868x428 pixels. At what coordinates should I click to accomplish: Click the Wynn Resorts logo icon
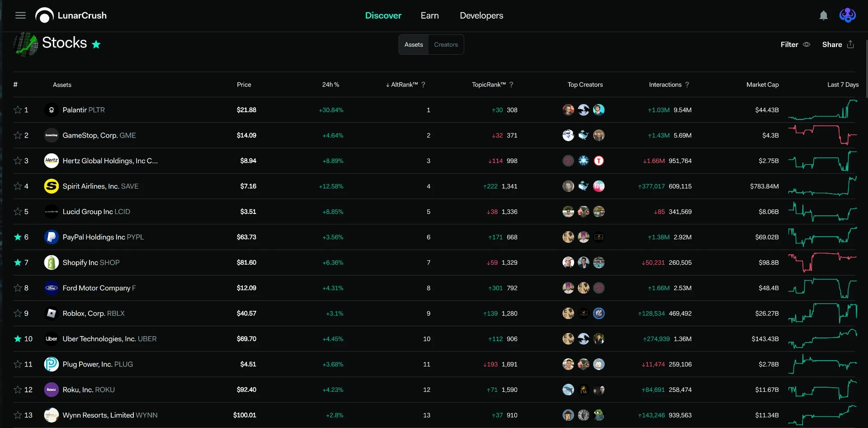click(52, 415)
